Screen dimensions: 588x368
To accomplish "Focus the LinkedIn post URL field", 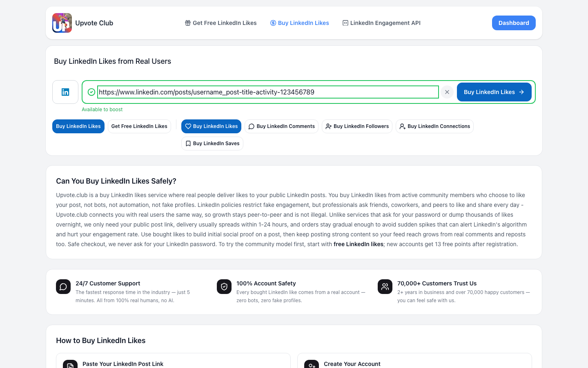I will [268, 92].
